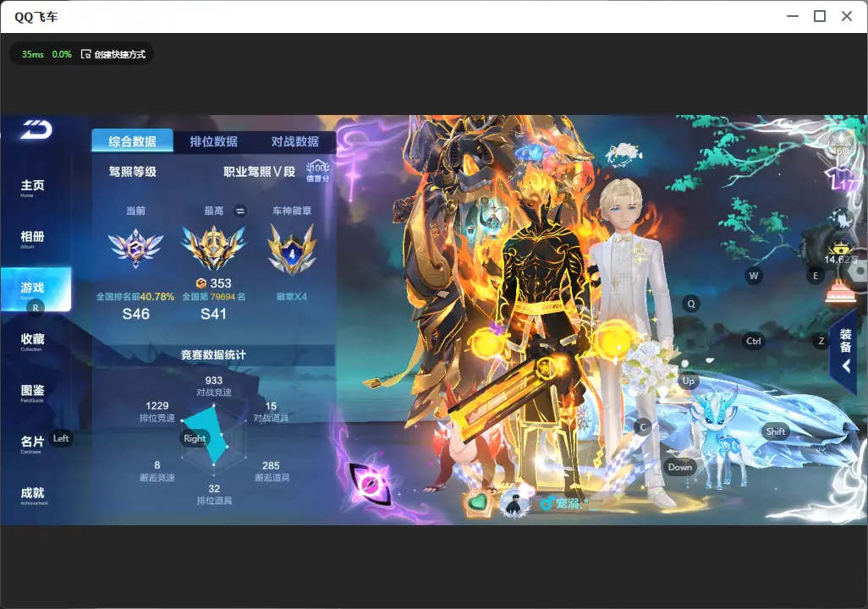Click the R key overlay on 游戏
The image size is (868, 609).
click(36, 308)
